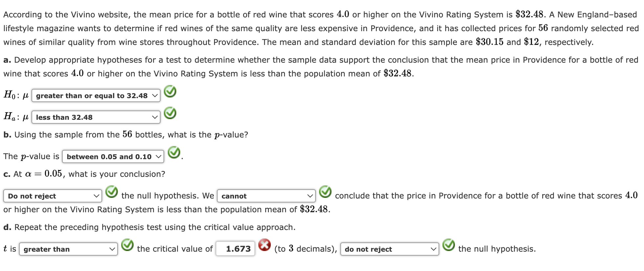Viewport: 644px width, 271px height.
Task: Click the checkmark before 'the null hypothesis' in part d
Action: [449, 245]
